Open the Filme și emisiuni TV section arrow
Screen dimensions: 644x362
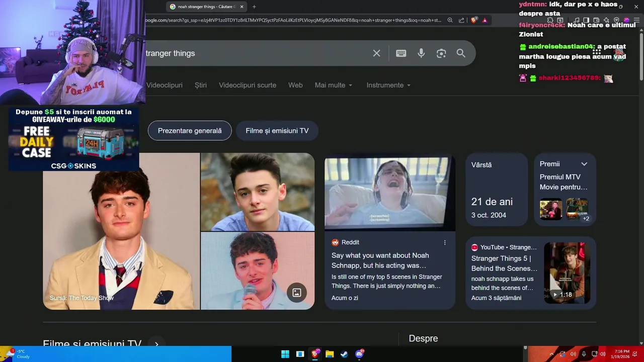(156, 344)
